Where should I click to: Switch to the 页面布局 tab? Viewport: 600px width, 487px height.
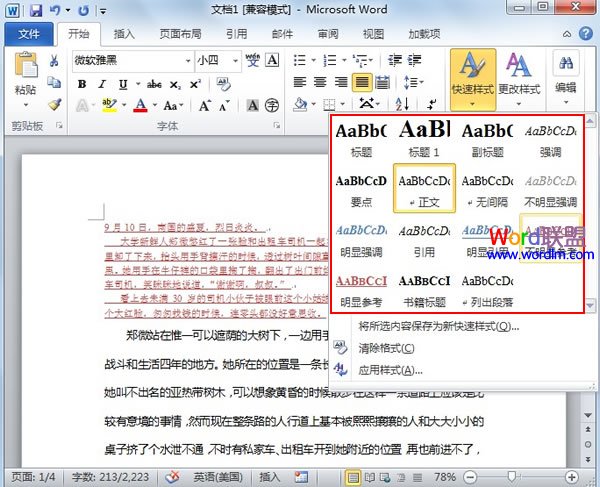(180, 34)
